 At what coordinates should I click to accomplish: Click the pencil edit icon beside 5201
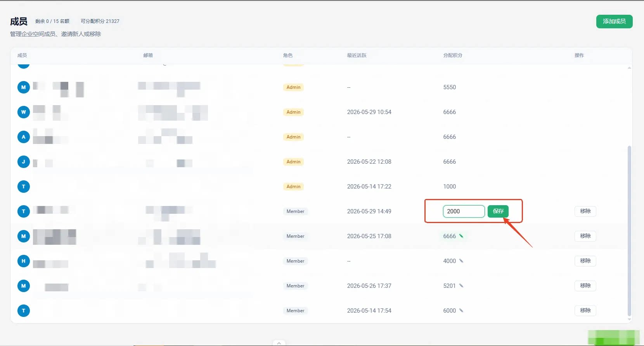(x=461, y=285)
